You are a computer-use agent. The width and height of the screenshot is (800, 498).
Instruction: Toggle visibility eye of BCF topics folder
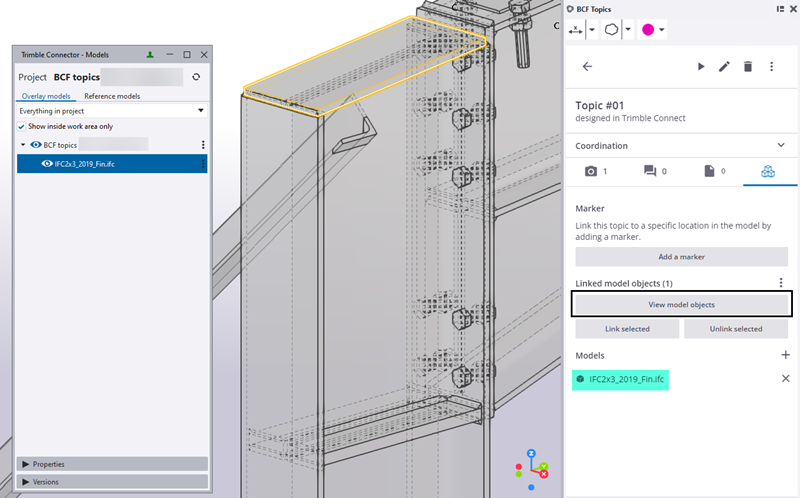[36, 145]
